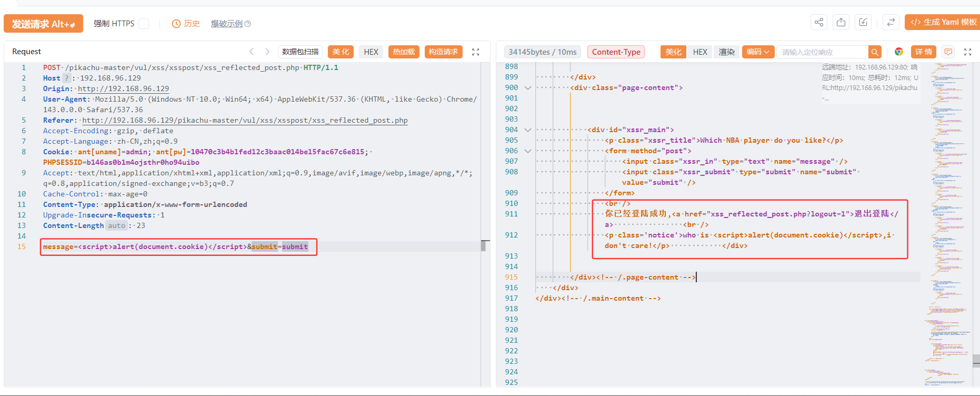Screen dimensions: 980x396
Task: Switch Response view to HEX
Action: click(700, 52)
